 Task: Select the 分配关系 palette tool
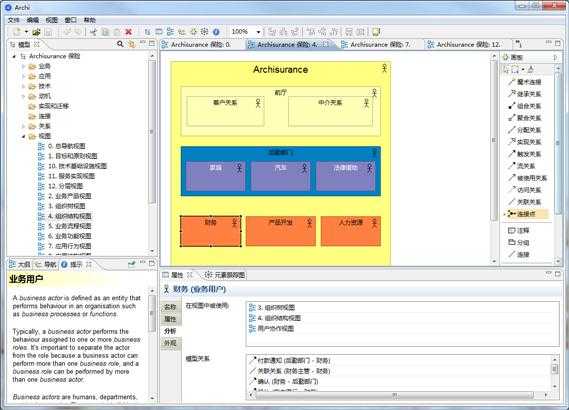click(x=525, y=130)
